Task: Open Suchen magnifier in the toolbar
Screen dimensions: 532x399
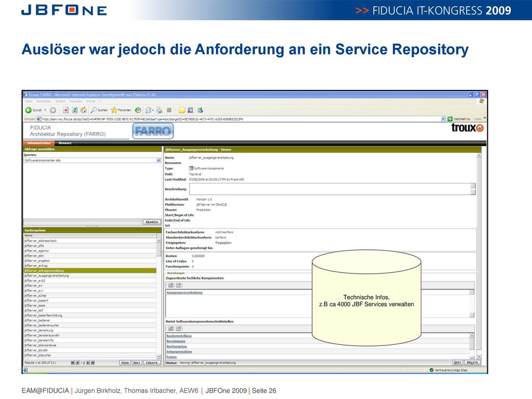Action: pos(99,110)
